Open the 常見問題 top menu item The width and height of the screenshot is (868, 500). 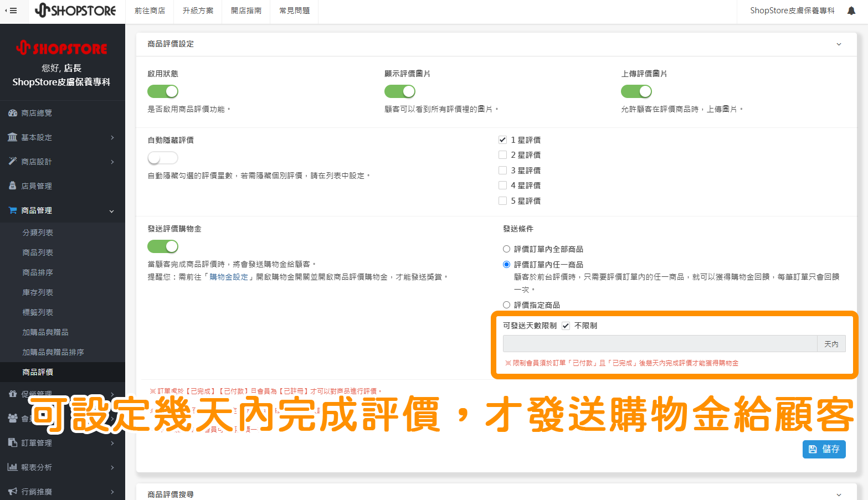[x=295, y=11]
